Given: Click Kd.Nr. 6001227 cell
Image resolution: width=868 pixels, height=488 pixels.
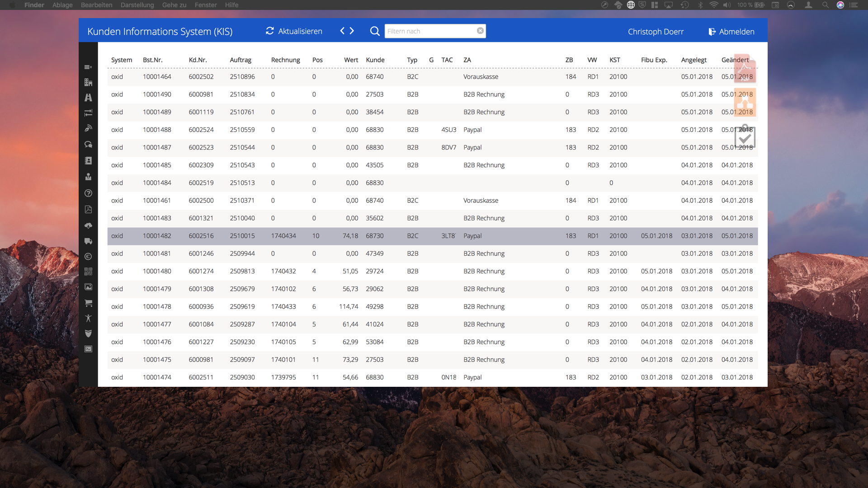Looking at the screenshot, I should tap(201, 342).
